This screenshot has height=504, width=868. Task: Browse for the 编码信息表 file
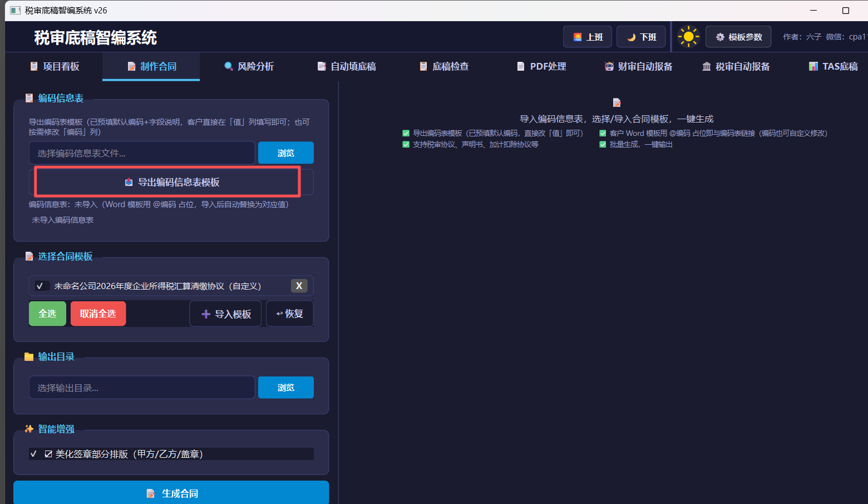pyautogui.click(x=286, y=153)
